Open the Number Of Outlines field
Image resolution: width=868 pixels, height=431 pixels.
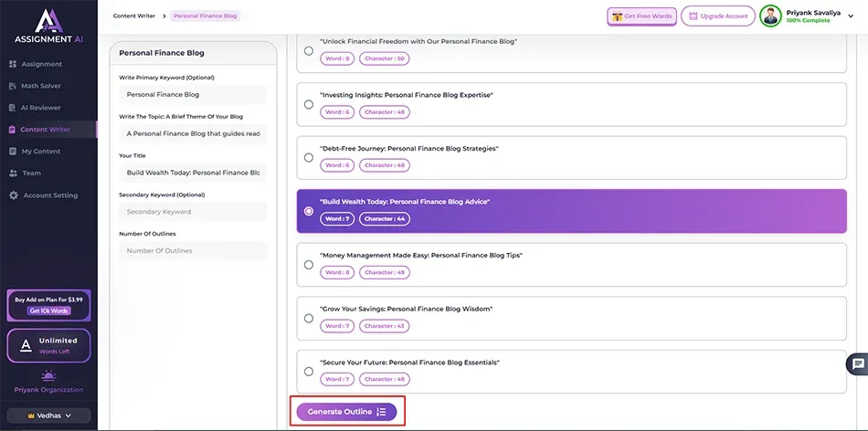point(192,250)
